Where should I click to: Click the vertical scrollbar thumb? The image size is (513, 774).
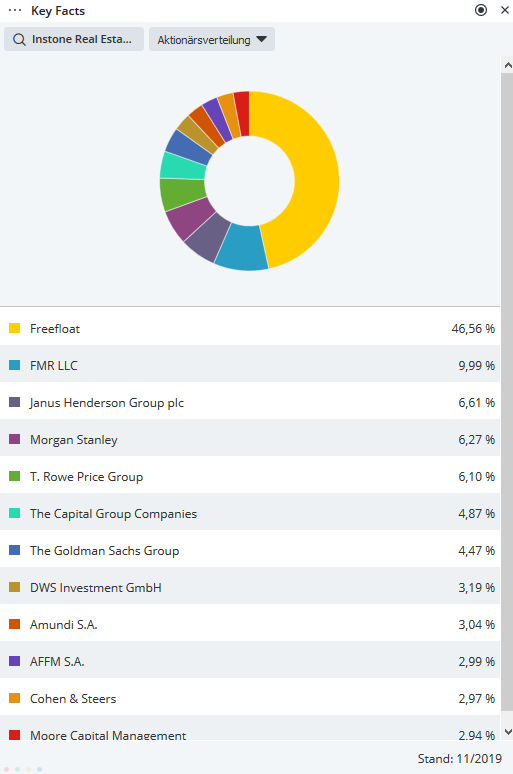[x=507, y=392]
